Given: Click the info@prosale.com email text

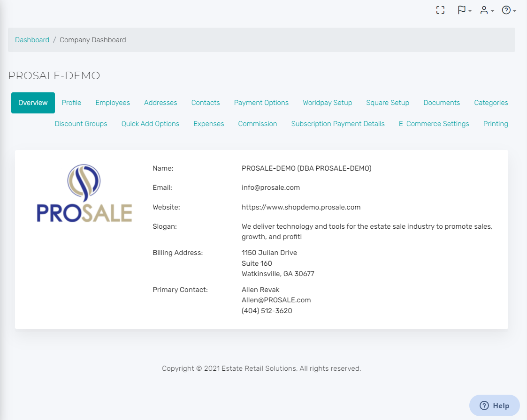Looking at the screenshot, I should click(x=271, y=187).
